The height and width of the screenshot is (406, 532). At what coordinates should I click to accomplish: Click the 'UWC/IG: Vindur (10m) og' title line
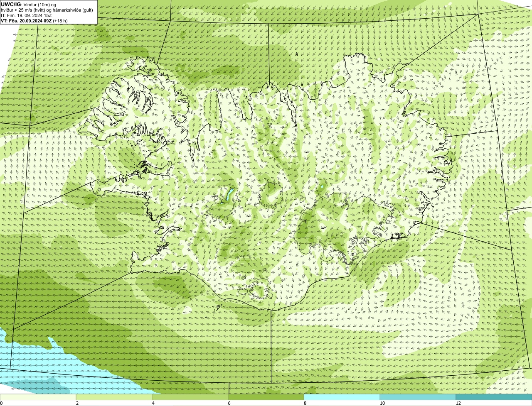(29, 5)
